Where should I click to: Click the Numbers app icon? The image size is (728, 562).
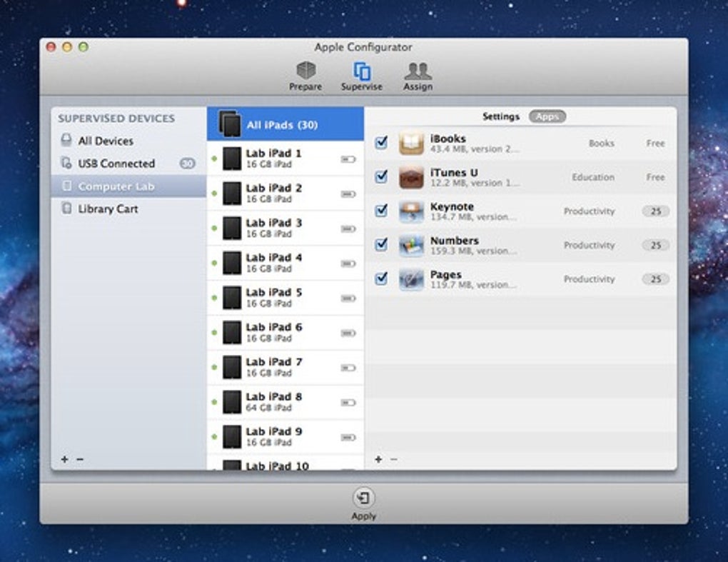(411, 245)
